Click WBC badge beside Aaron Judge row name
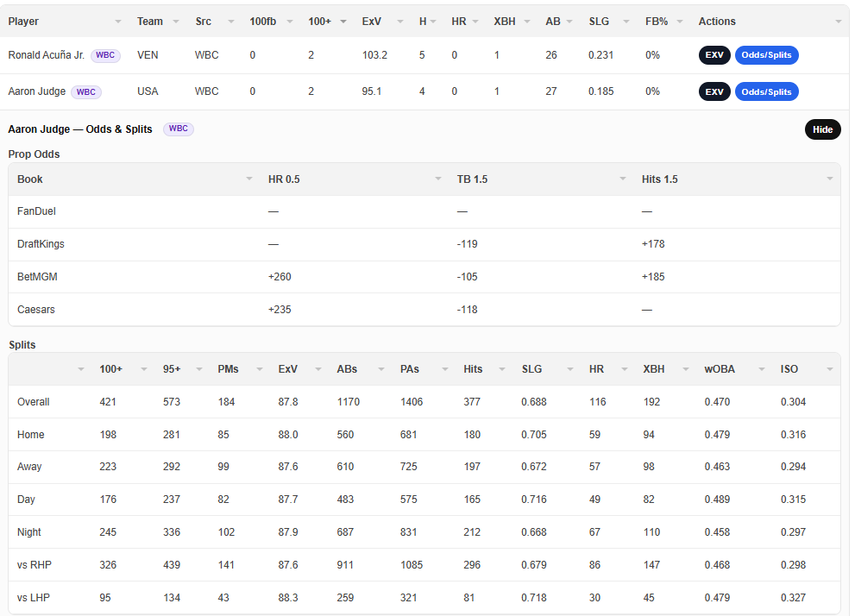The height and width of the screenshot is (616, 855). 86,91
